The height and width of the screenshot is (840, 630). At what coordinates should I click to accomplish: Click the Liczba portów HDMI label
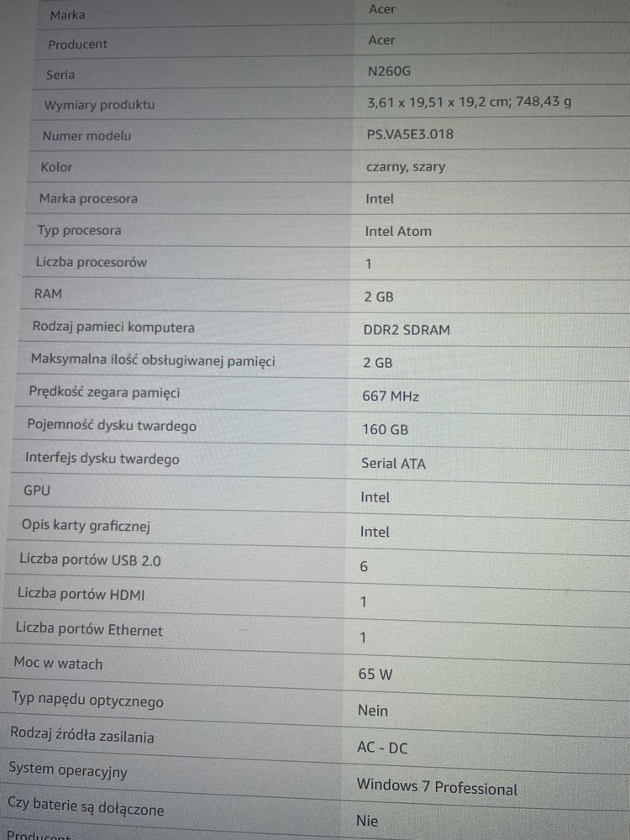[x=81, y=594]
